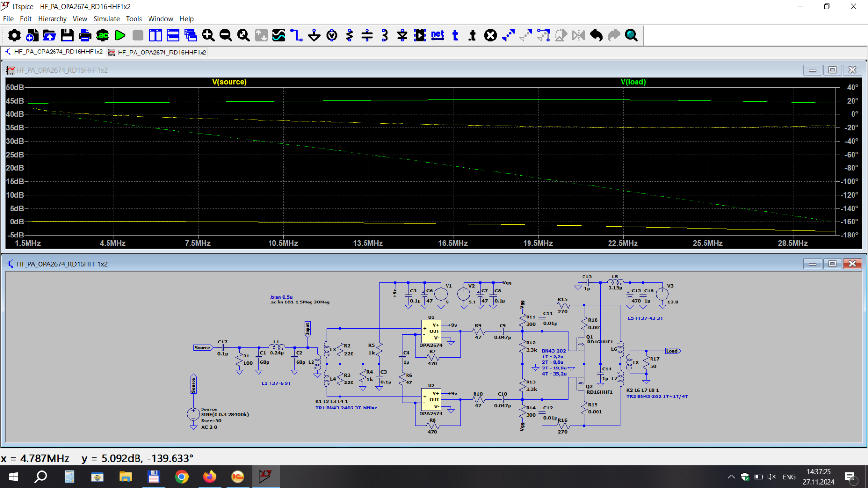The width and height of the screenshot is (868, 488).
Task: Tile windows horizontally using toolbar icon
Action: tap(173, 35)
